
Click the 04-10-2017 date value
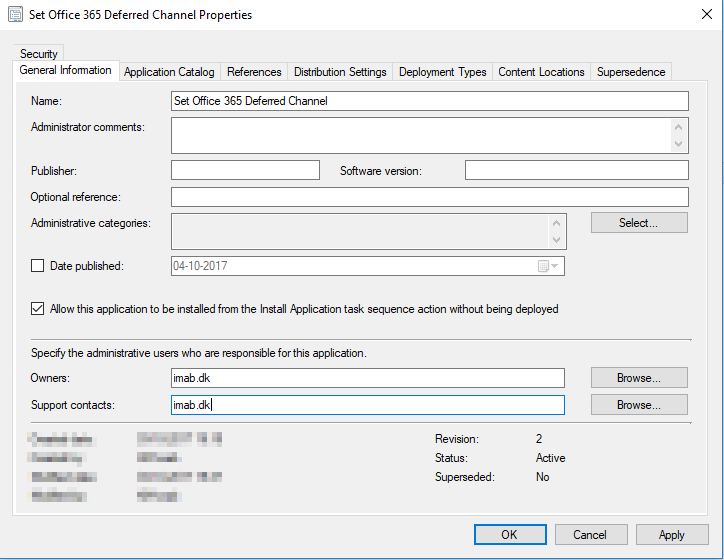(x=200, y=266)
